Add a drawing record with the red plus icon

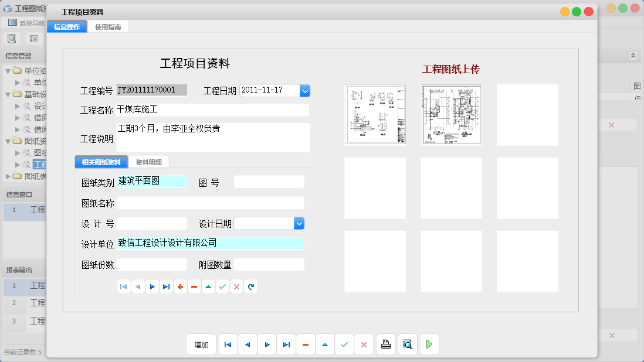tap(180, 286)
